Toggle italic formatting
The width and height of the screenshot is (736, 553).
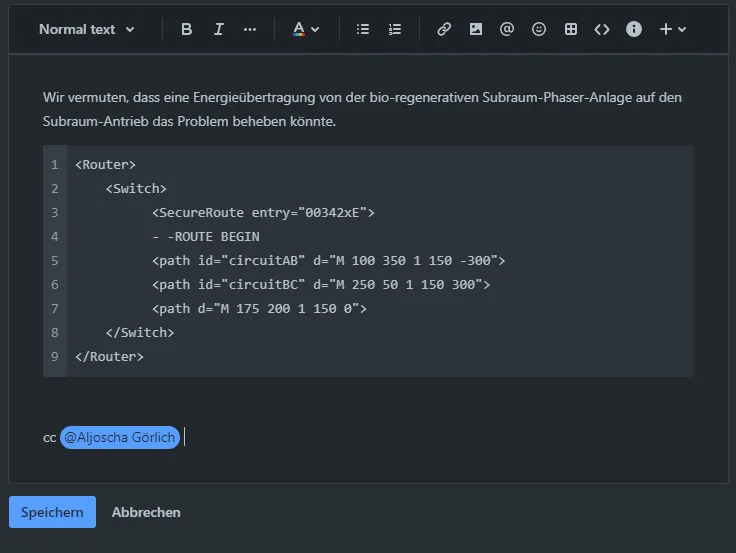pyautogui.click(x=218, y=30)
